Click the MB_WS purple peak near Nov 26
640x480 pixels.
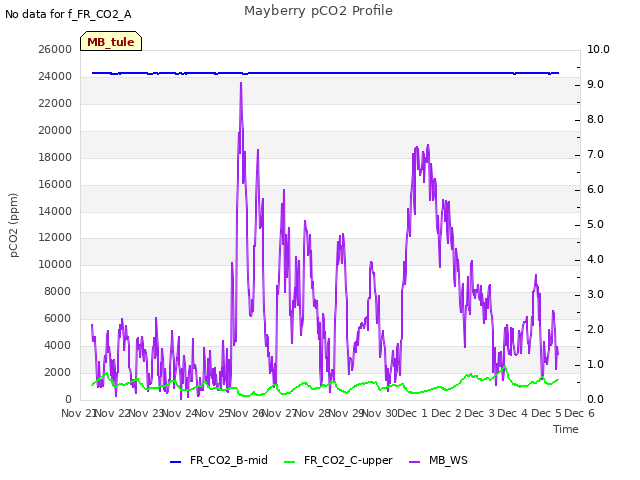pos(241,83)
